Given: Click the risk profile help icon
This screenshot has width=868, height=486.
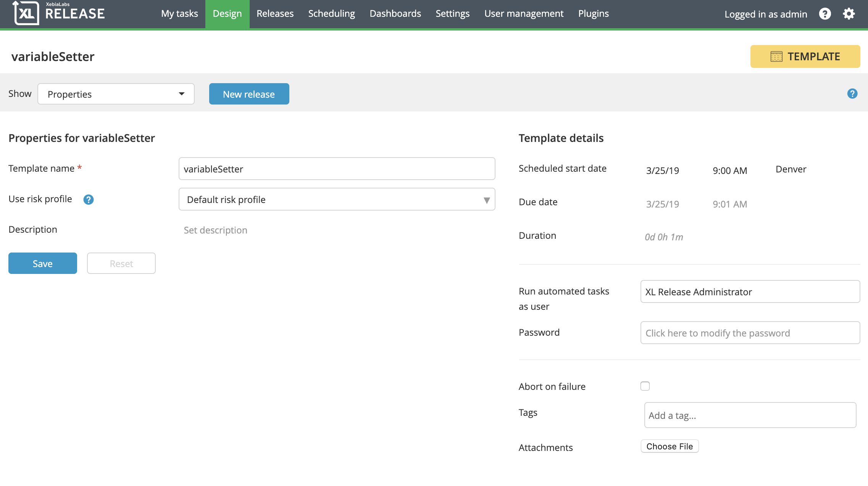Looking at the screenshot, I should (x=88, y=200).
